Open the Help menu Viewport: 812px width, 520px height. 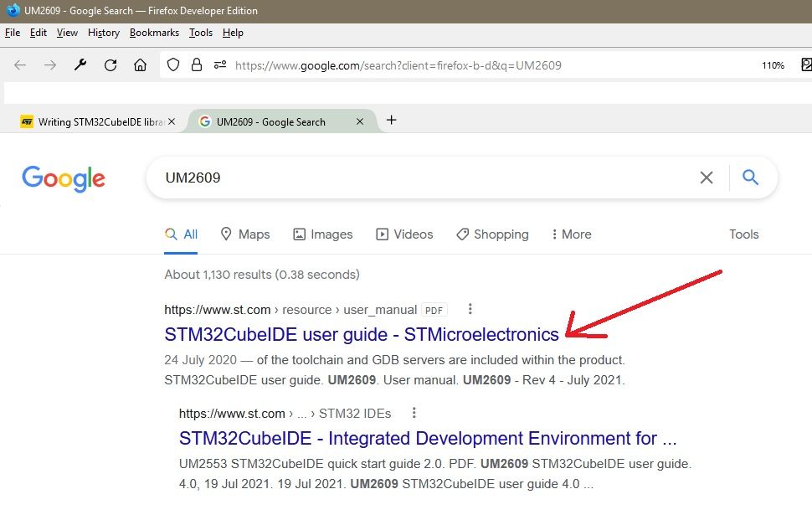(233, 33)
